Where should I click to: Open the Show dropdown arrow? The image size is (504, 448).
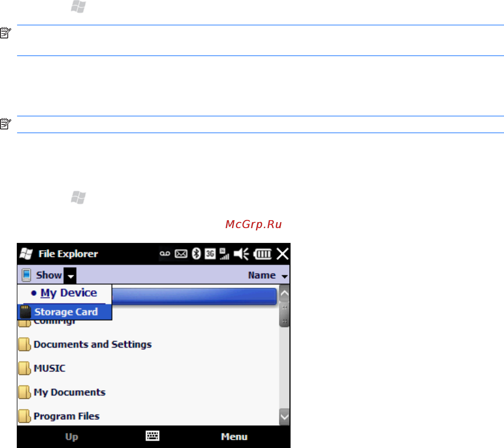(70, 276)
